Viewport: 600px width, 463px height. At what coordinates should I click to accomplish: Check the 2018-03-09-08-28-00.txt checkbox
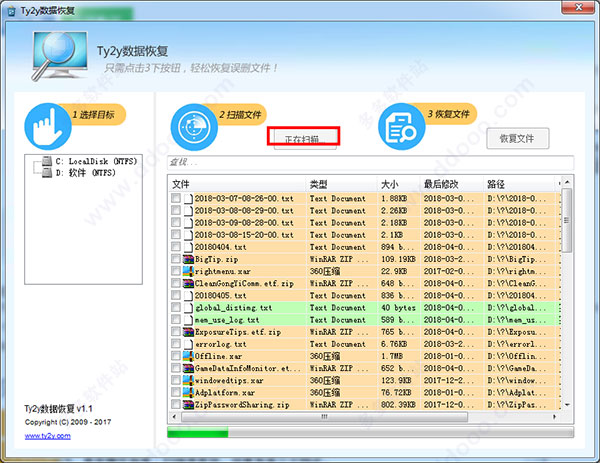(x=176, y=222)
